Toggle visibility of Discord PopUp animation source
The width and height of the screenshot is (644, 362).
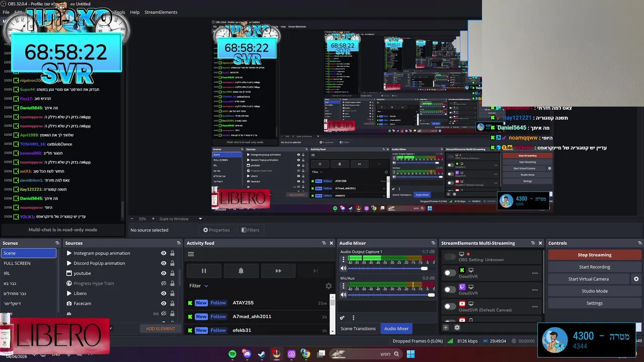[164, 263]
